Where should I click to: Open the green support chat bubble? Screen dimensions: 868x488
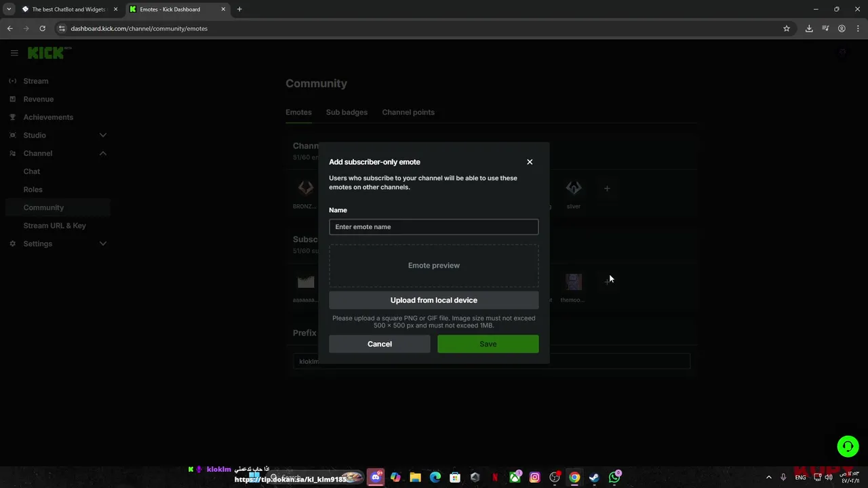[x=848, y=446]
